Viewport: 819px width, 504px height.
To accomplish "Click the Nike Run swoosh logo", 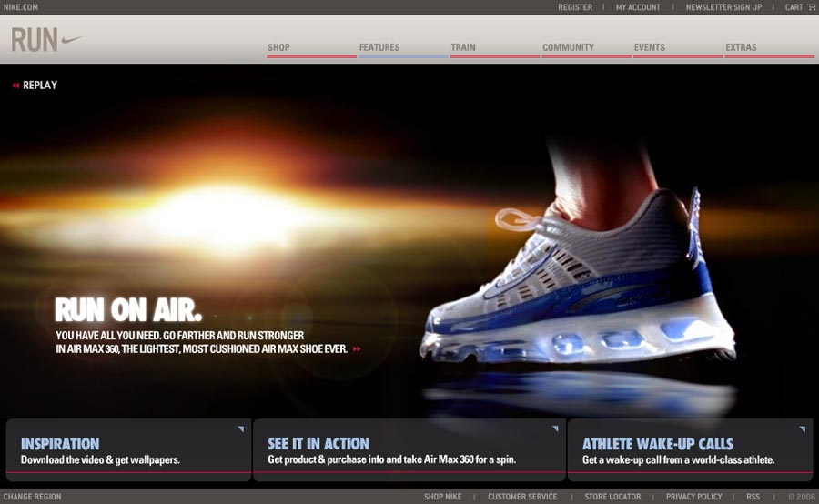I will coord(46,39).
